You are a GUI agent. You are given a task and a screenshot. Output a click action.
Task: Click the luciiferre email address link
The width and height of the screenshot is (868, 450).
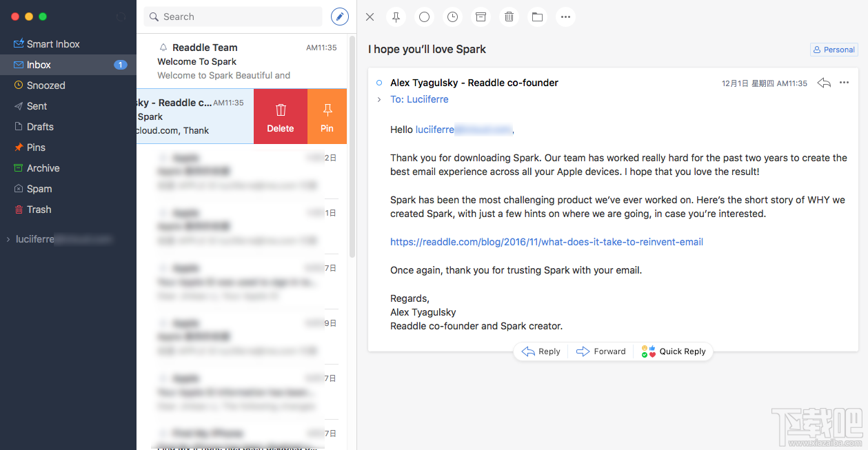coord(464,130)
